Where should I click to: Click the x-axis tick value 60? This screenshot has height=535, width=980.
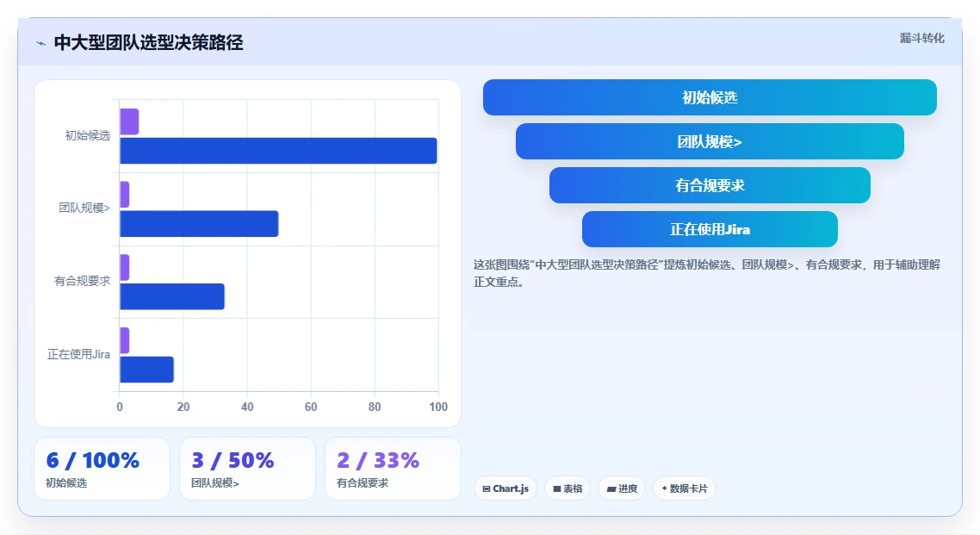pos(311,407)
